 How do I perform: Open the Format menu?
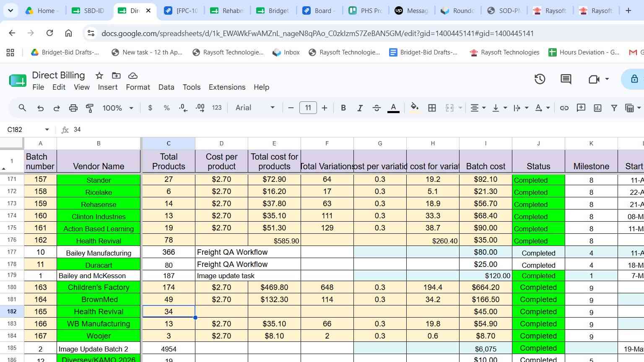tap(138, 87)
